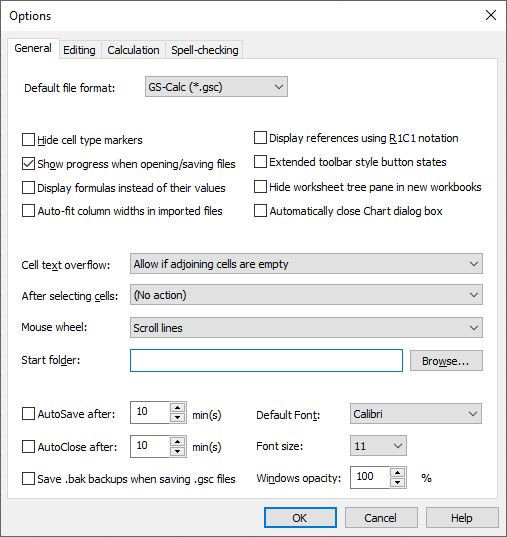Click the Browse... button

[446, 361]
